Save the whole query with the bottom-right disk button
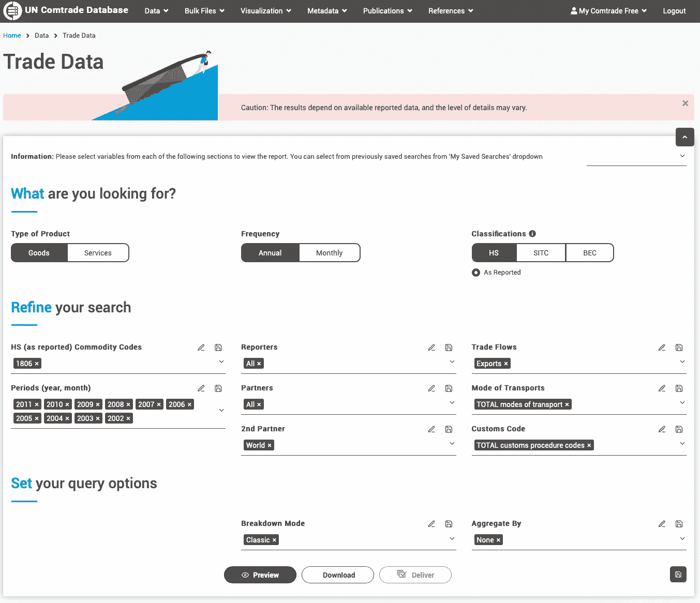 tap(678, 575)
